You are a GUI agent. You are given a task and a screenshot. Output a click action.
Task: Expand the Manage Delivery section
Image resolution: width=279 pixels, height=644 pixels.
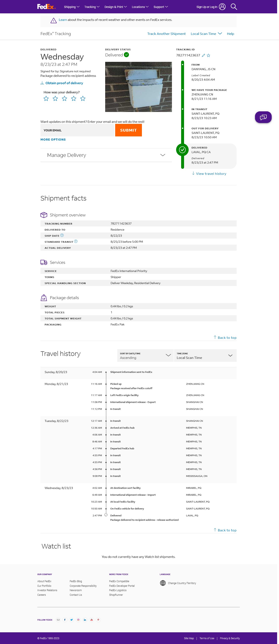(x=106, y=155)
